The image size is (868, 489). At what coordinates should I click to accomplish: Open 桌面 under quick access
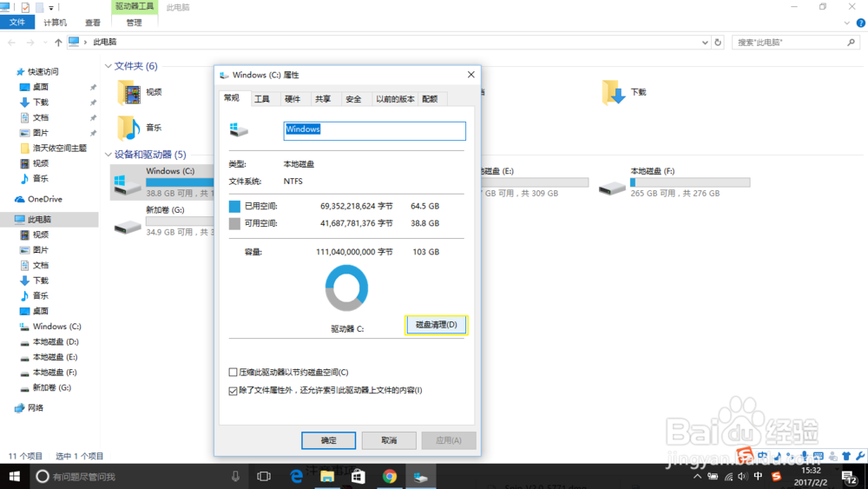pyautogui.click(x=41, y=87)
